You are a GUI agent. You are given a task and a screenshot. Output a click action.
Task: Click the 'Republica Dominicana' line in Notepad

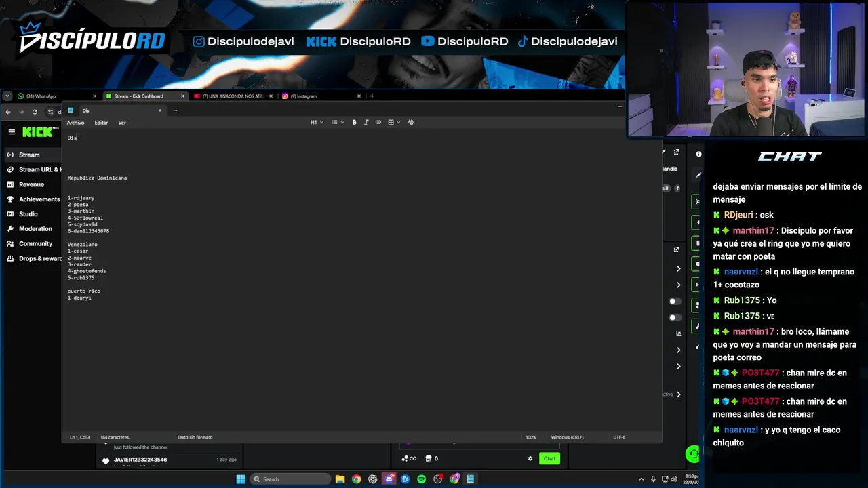[x=97, y=178]
